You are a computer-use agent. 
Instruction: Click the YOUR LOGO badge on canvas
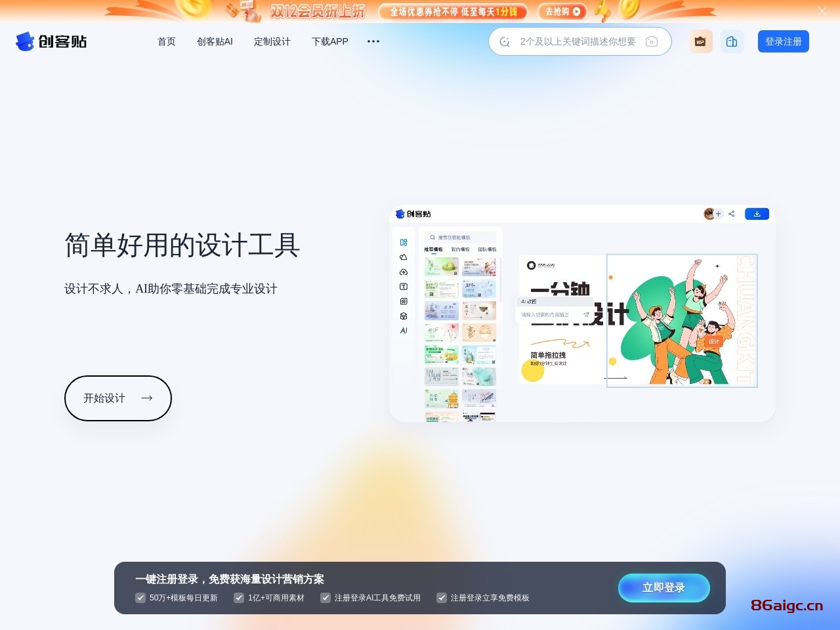[541, 265]
